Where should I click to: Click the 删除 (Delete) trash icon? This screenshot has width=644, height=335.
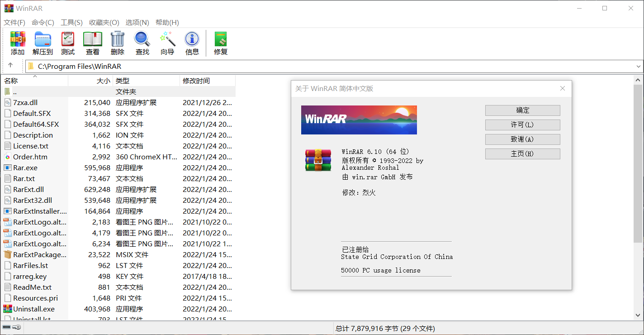118,39
